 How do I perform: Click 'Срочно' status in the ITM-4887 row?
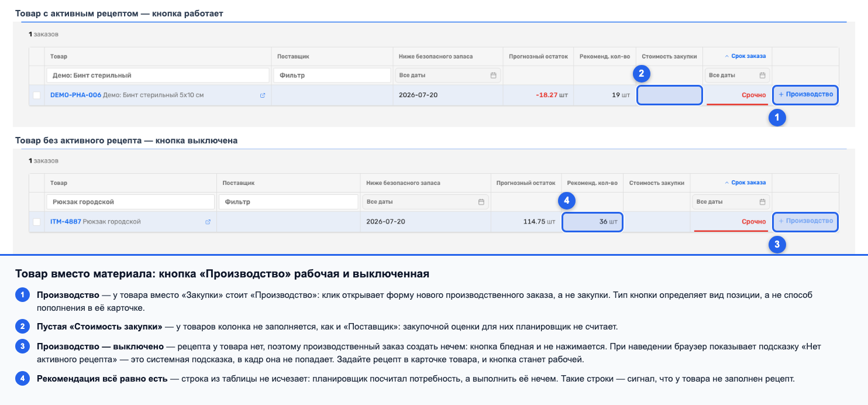pyautogui.click(x=754, y=222)
